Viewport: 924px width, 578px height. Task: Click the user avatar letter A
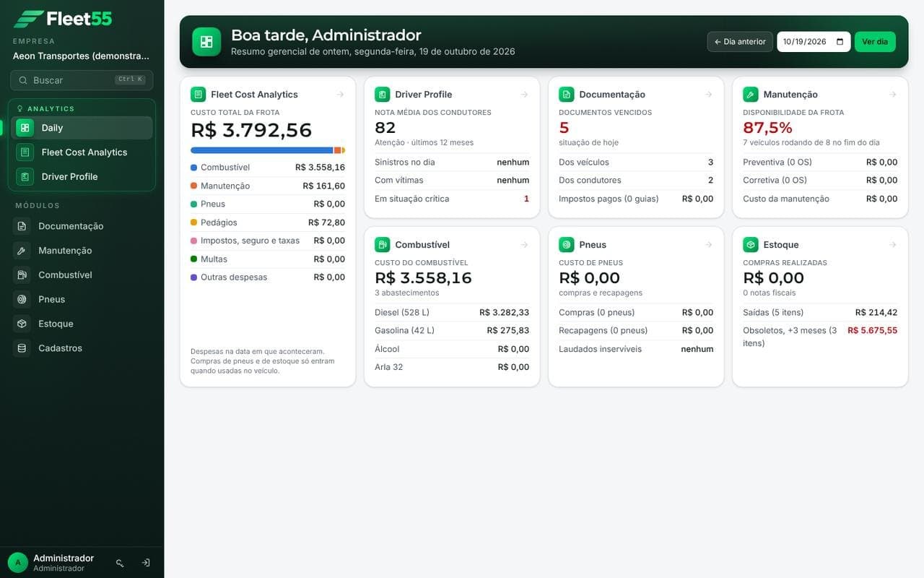(18, 563)
